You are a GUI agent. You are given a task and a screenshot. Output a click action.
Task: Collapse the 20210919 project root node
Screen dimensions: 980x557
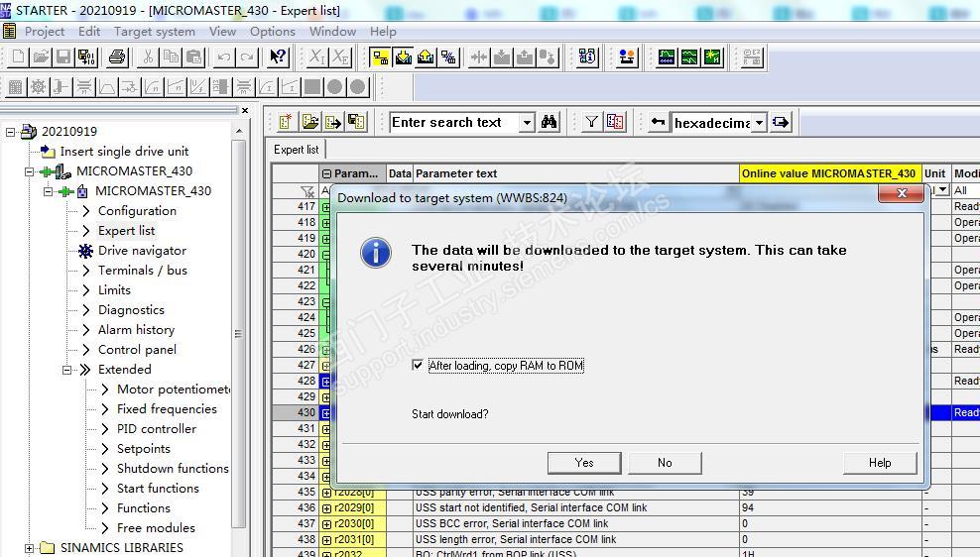tap(10, 132)
